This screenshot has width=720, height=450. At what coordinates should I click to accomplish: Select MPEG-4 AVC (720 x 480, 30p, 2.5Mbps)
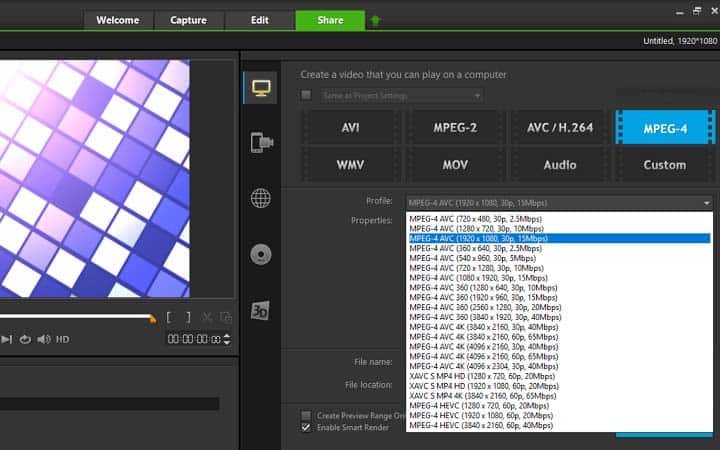coord(559,219)
